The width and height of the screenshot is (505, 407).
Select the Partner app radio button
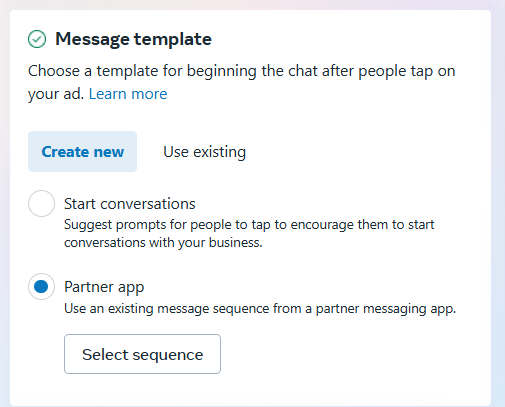tap(41, 287)
